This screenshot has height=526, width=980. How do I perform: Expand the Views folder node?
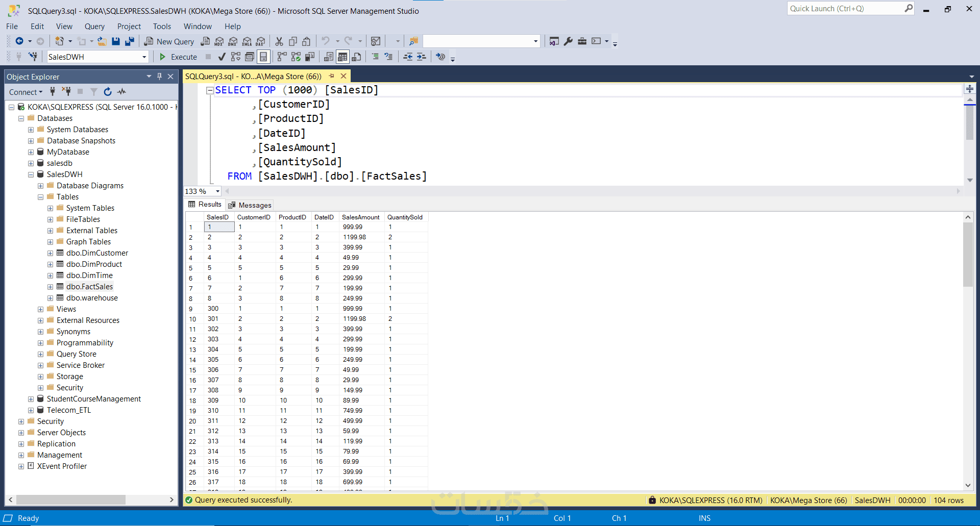coord(40,309)
